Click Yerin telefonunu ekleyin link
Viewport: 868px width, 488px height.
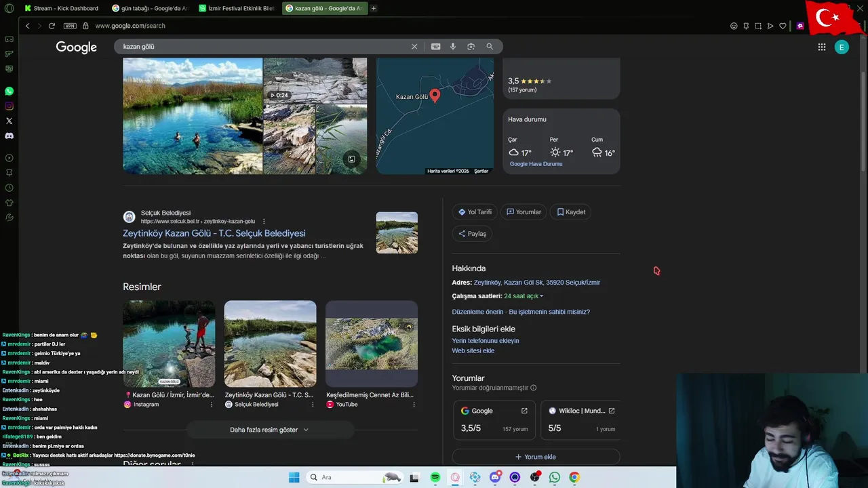point(486,341)
